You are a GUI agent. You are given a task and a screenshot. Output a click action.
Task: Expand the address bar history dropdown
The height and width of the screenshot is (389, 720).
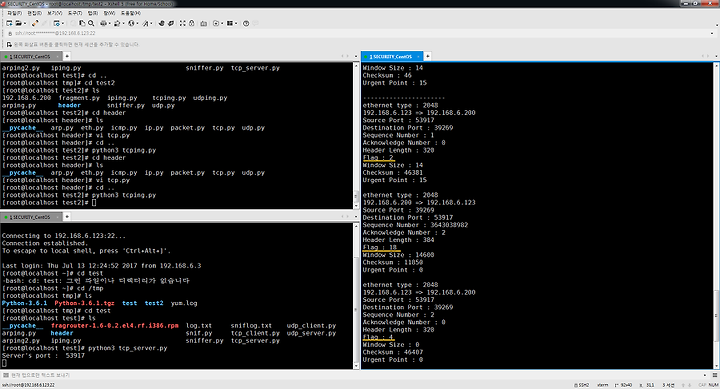(x=713, y=33)
